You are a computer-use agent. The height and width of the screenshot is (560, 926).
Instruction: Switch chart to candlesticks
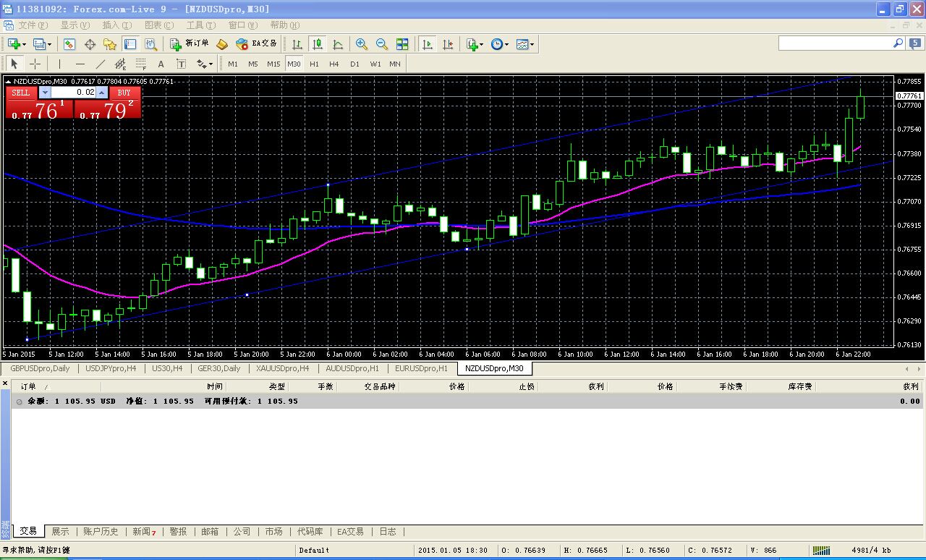[318, 44]
